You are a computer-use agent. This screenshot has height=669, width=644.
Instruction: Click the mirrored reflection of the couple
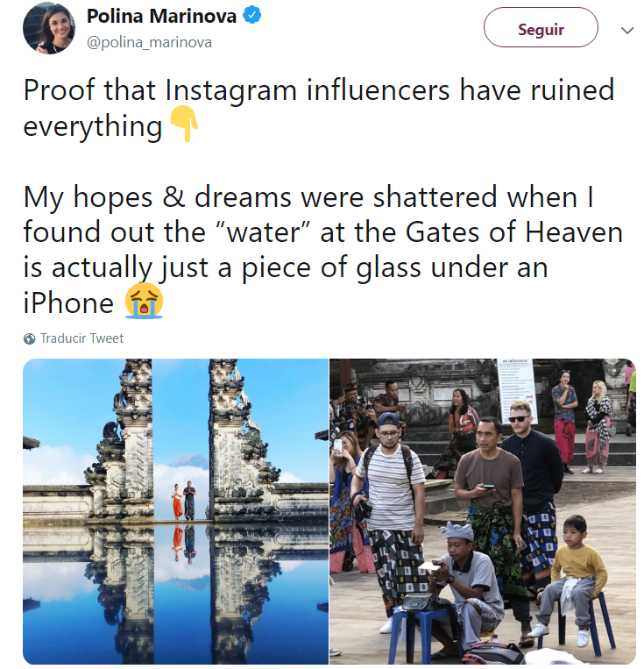click(183, 544)
